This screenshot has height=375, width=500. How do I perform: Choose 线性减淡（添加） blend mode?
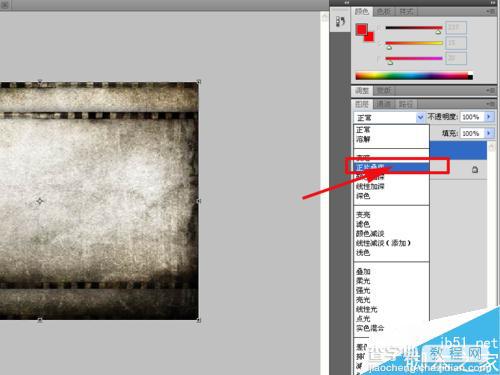click(383, 243)
